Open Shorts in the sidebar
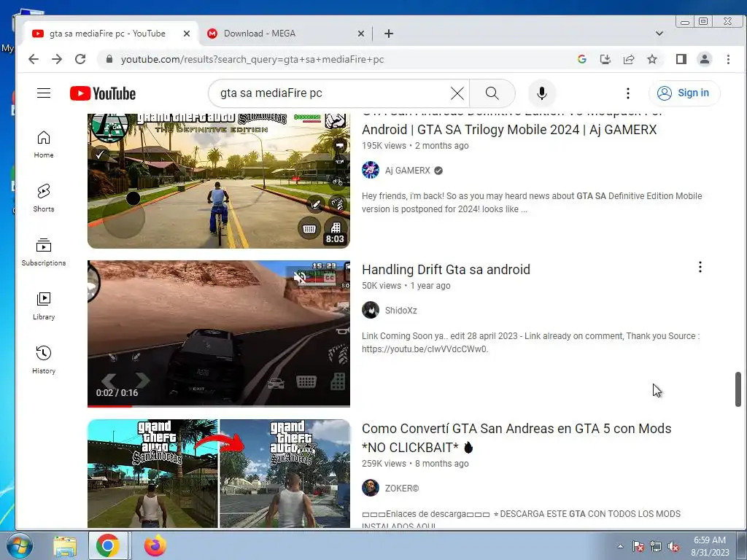 point(44,198)
